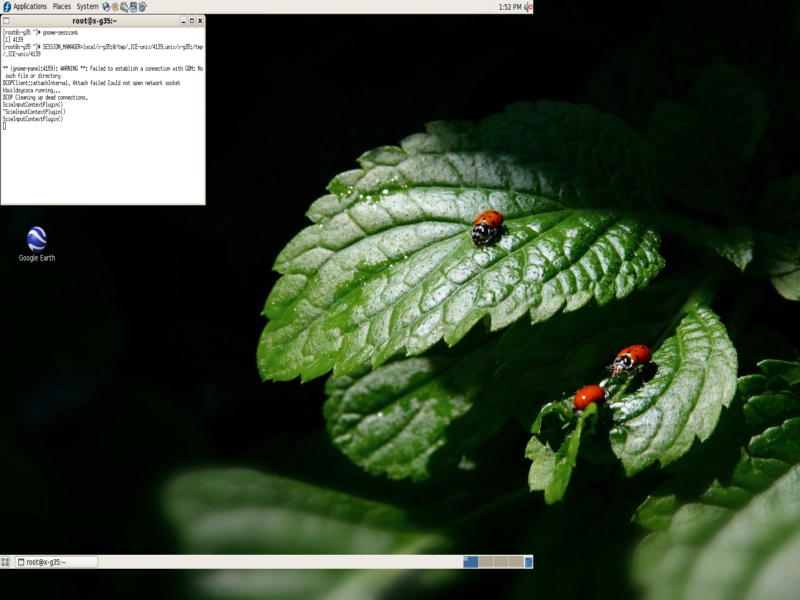Click the show desktop button

6,562
